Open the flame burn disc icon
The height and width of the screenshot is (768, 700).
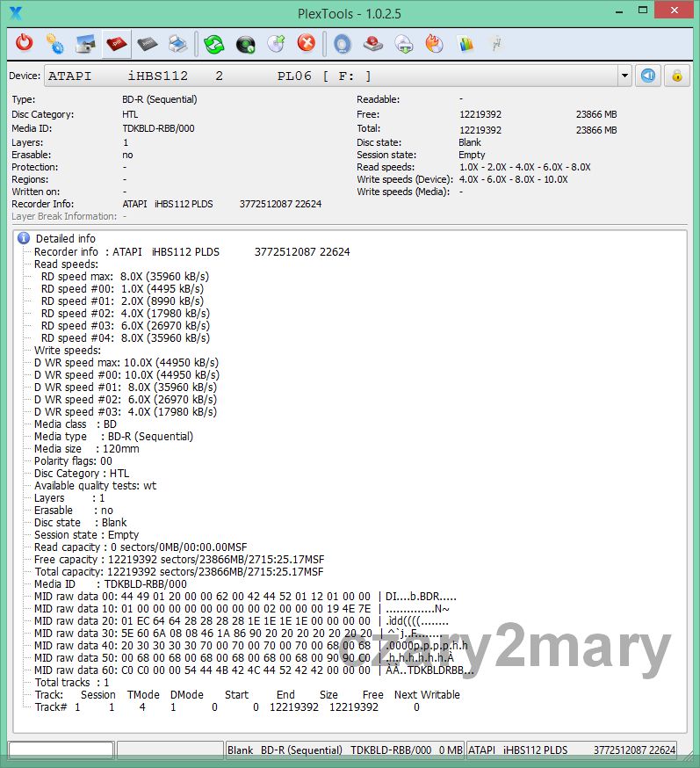coord(434,44)
